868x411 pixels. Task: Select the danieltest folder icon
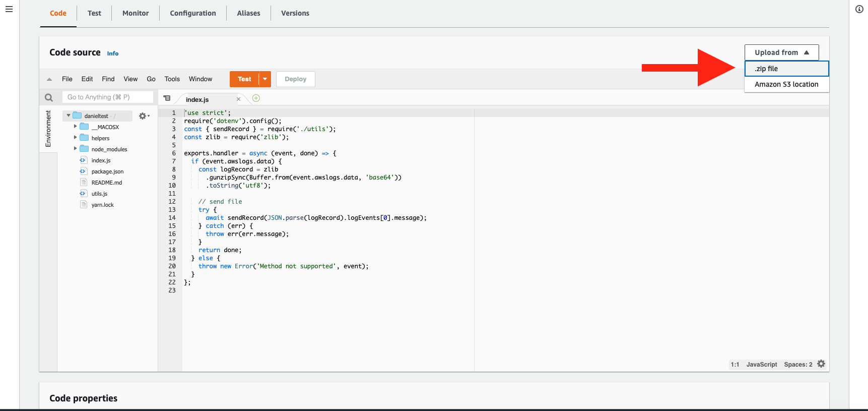[77, 115]
